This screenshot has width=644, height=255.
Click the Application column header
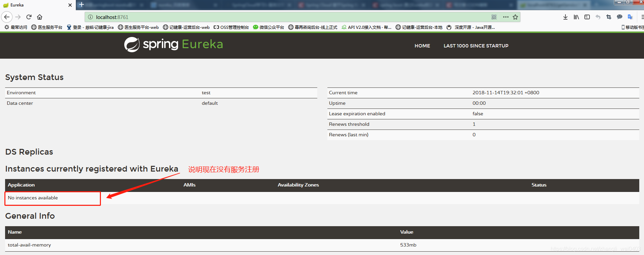(x=21, y=185)
